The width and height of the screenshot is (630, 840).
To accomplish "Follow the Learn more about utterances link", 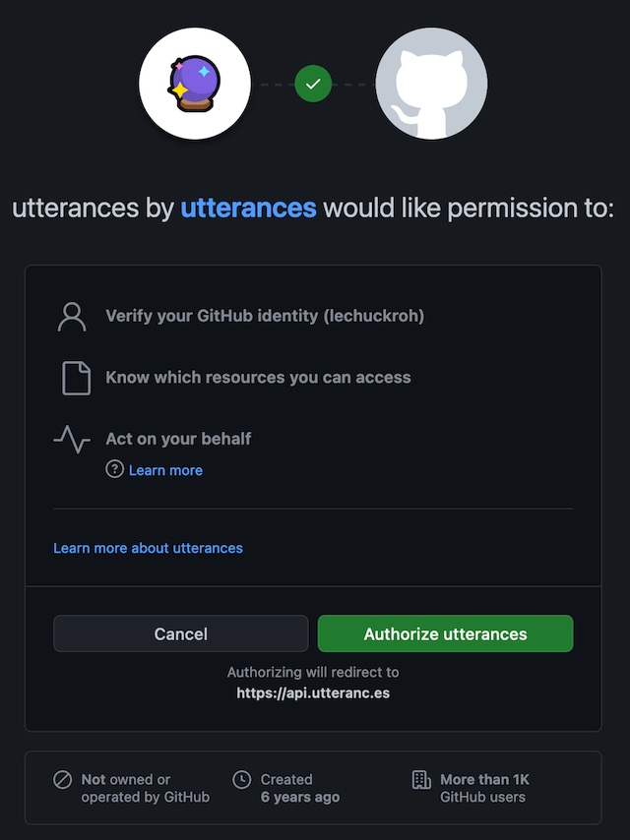I will pos(148,548).
